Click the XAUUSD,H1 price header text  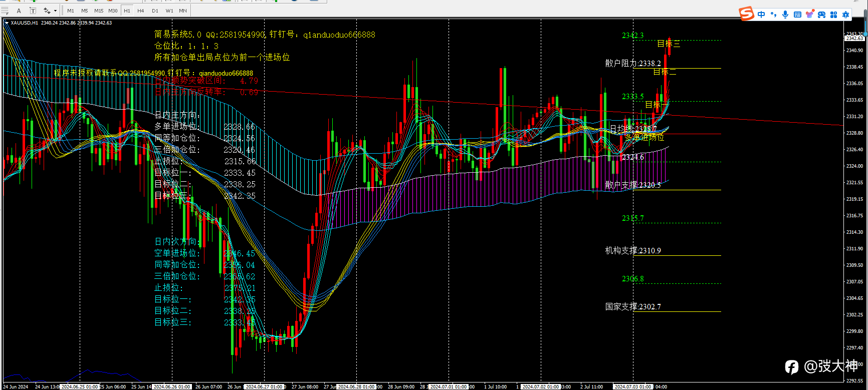61,23
